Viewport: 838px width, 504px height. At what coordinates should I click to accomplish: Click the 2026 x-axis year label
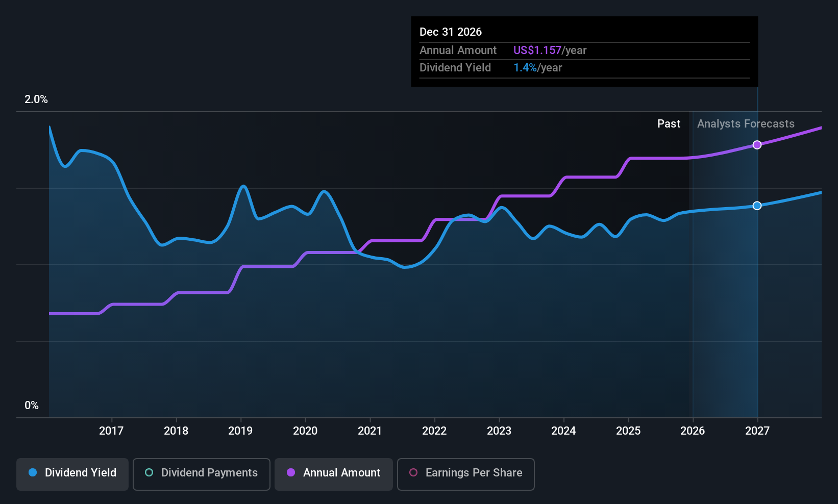(693, 431)
